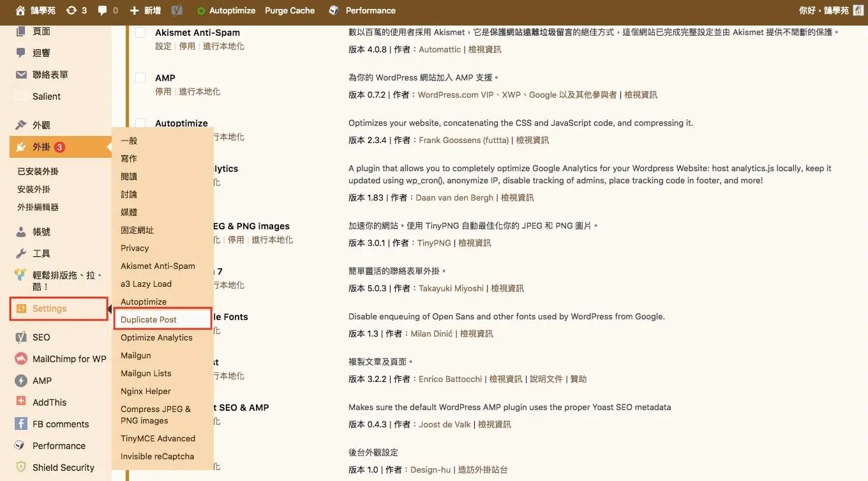Open the 新增 new content menu

coord(145,10)
